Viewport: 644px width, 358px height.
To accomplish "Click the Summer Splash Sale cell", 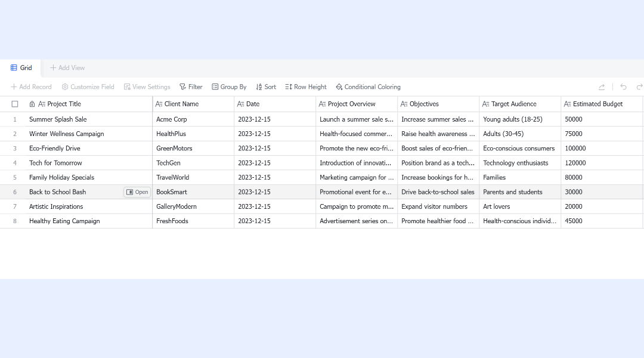I will 89,119.
